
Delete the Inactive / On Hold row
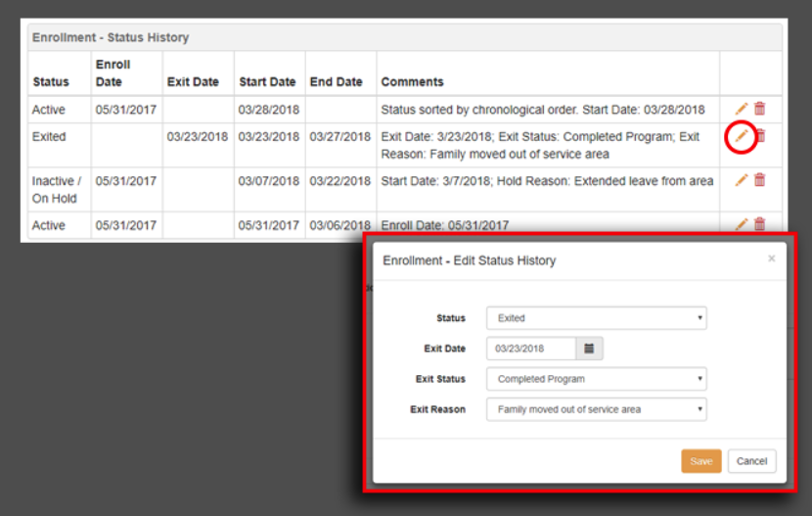coord(760,180)
